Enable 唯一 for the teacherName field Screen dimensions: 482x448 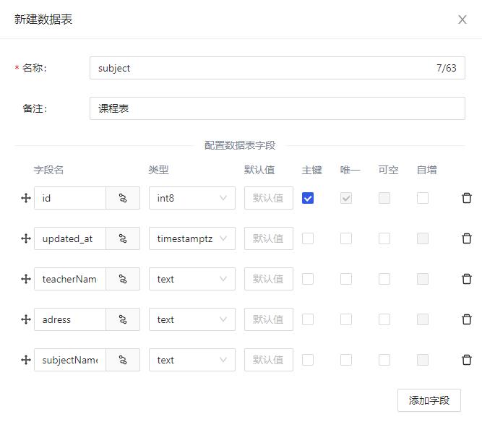point(346,279)
